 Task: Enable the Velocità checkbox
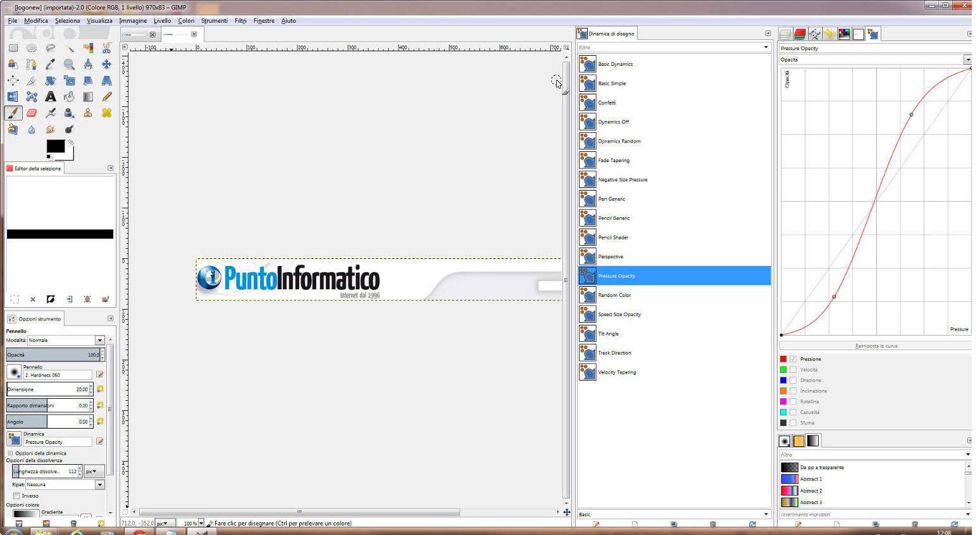[793, 370]
